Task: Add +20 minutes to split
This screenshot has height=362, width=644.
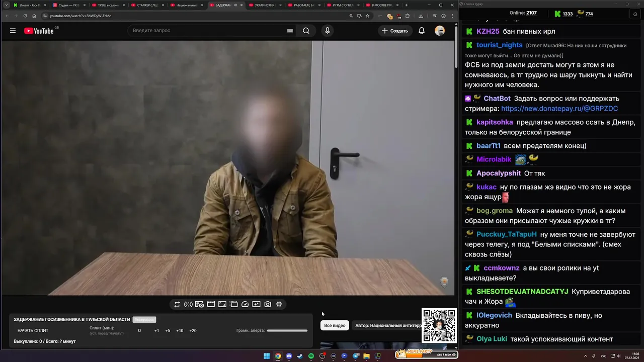Action: [x=193, y=331]
